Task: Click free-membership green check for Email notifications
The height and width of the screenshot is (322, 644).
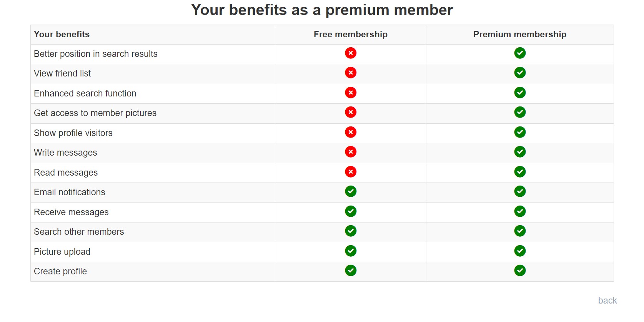Action: click(x=351, y=191)
